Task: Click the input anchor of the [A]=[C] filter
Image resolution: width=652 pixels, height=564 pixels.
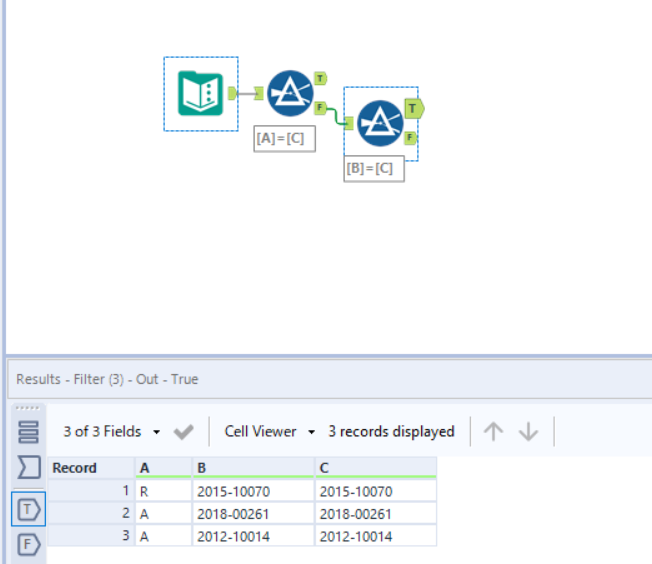Action: pyautogui.click(x=259, y=93)
